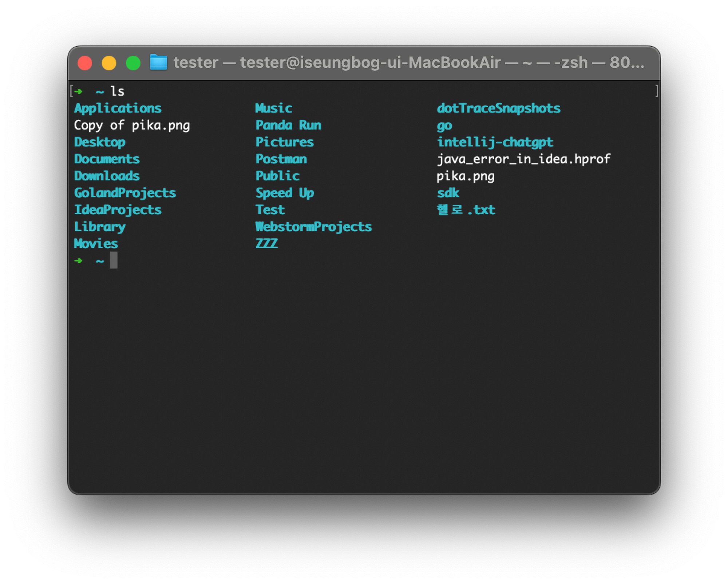Click the gray terminal cursor block
This screenshot has width=728, height=584.
[x=114, y=260]
